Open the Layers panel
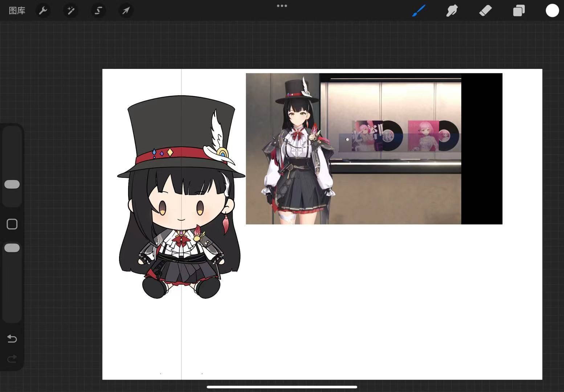The height and width of the screenshot is (392, 564). tap(519, 11)
